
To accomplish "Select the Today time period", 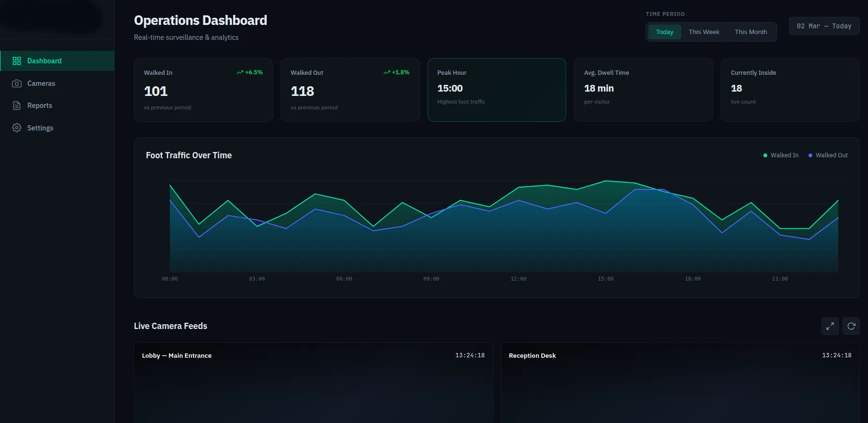I will 664,32.
